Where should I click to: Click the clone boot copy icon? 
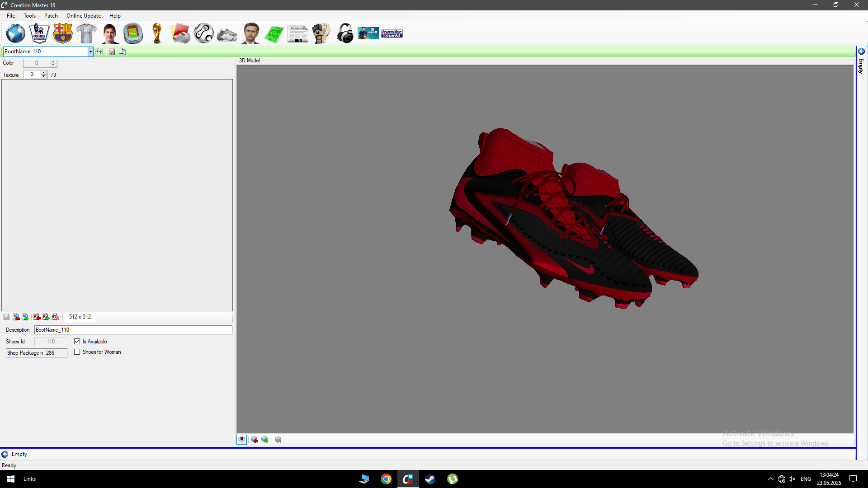pyautogui.click(x=123, y=52)
